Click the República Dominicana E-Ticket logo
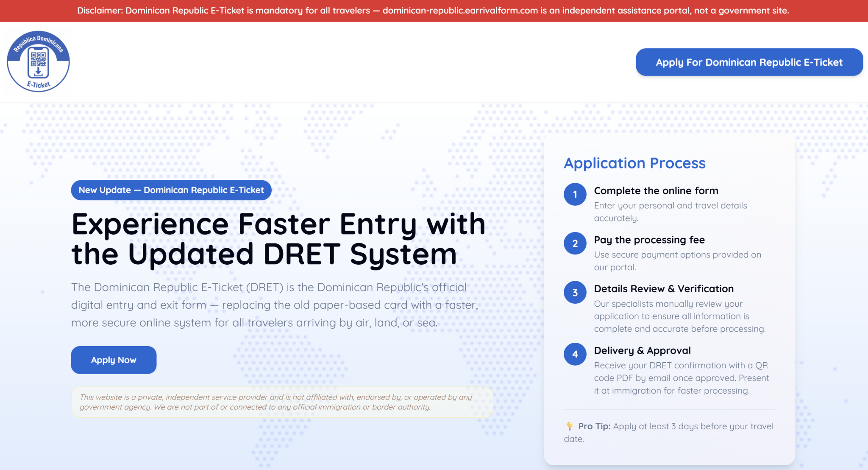868x470 pixels. (x=38, y=62)
